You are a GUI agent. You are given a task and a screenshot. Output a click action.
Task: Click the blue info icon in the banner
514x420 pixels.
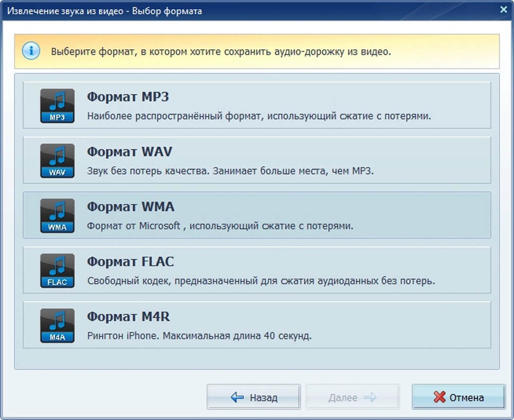point(31,51)
